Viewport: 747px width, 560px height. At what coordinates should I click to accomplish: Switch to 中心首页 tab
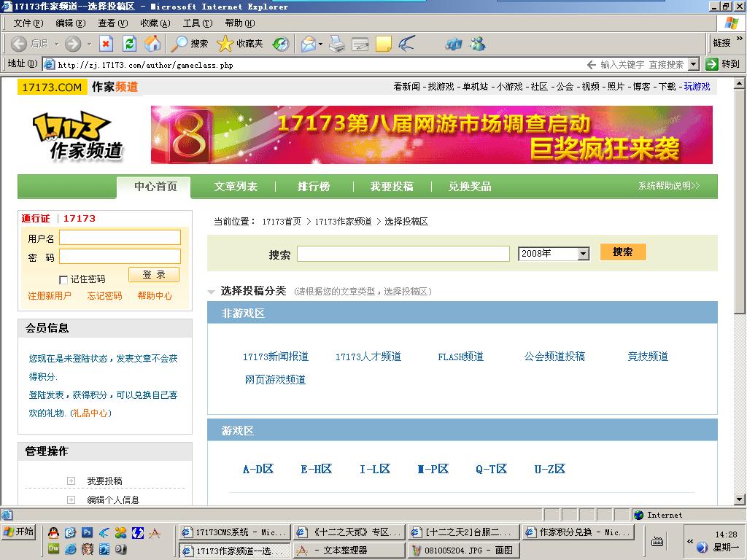[155, 187]
